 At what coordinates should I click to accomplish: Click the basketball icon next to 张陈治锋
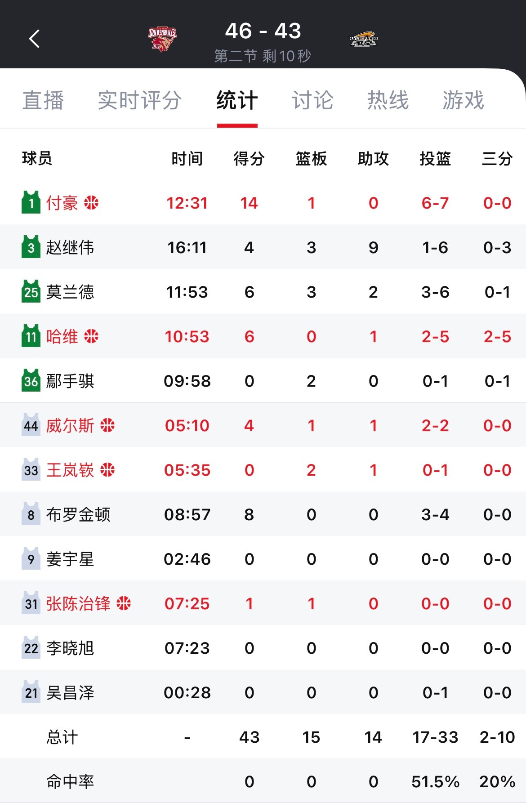click(x=125, y=603)
